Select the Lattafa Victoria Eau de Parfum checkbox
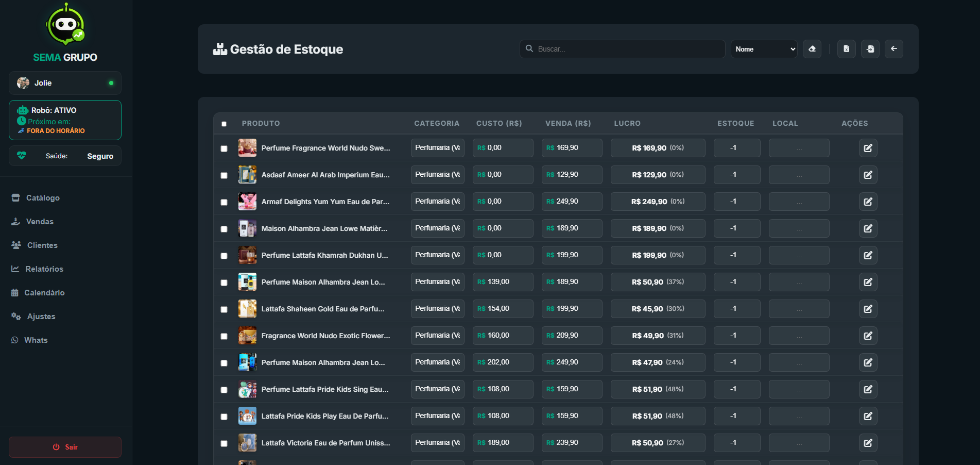The image size is (980, 465). click(x=224, y=443)
